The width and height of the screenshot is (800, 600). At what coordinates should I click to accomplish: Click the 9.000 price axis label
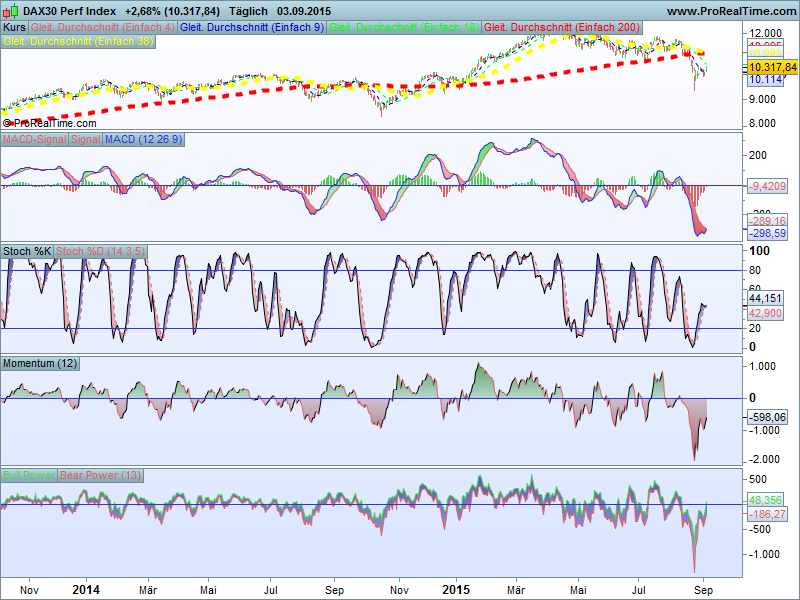click(x=763, y=99)
